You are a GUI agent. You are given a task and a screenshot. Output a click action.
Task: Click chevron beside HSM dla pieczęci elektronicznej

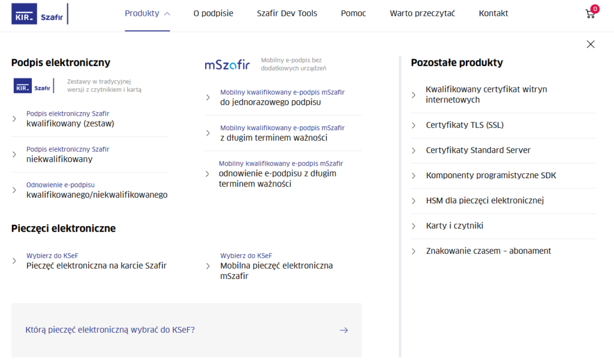tap(414, 201)
